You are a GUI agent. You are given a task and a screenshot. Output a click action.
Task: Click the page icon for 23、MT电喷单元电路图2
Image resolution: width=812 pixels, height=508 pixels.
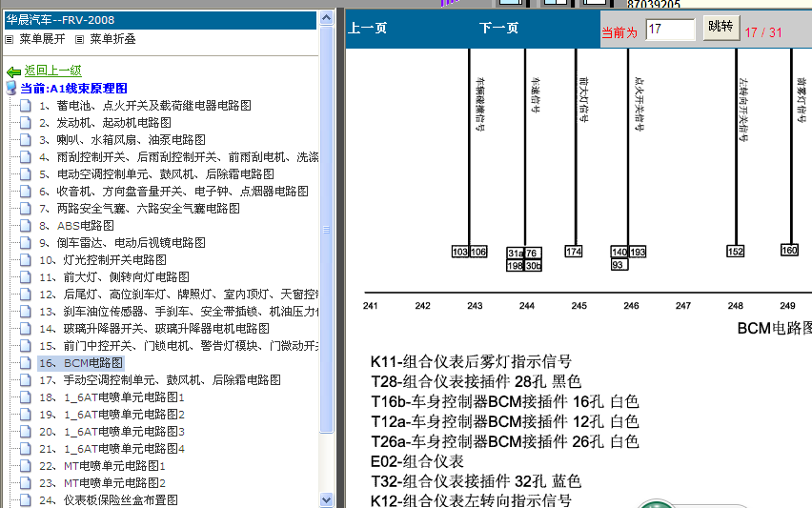click(26, 482)
